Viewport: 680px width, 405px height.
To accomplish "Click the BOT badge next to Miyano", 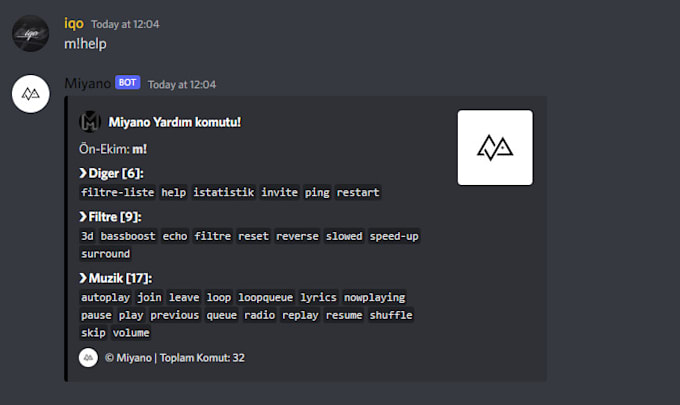I will coord(127,83).
